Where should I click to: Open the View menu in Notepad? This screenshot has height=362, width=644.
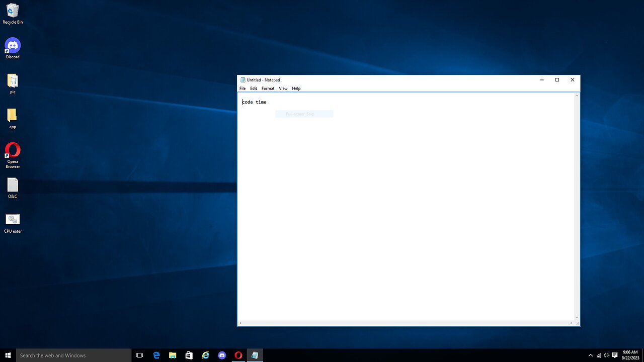(x=283, y=88)
